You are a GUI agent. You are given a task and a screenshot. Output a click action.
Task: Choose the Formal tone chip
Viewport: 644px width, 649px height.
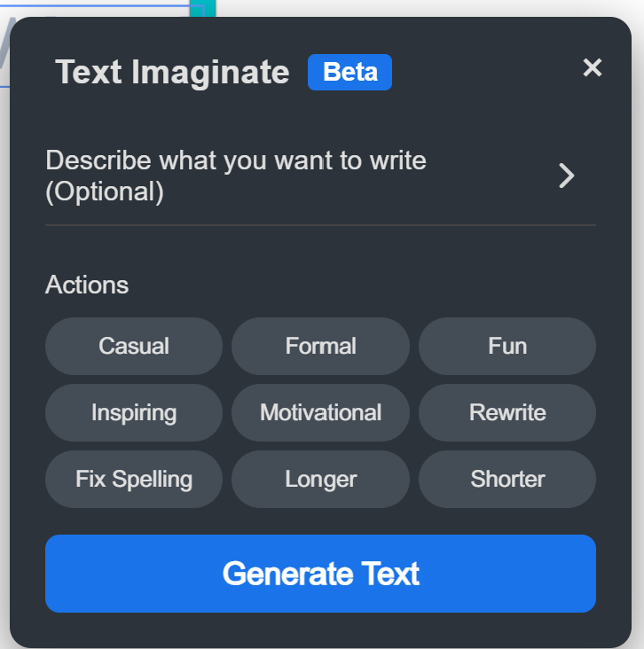[320, 346]
